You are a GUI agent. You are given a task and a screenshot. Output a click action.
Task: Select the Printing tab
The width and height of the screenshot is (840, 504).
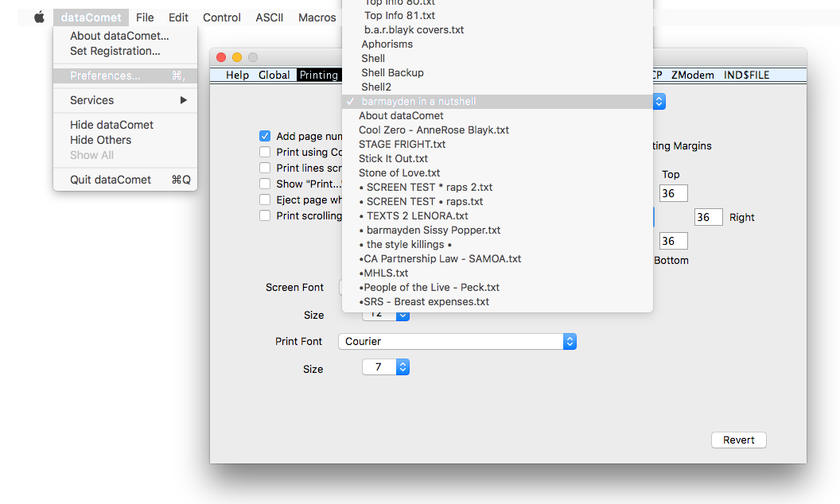click(x=319, y=75)
